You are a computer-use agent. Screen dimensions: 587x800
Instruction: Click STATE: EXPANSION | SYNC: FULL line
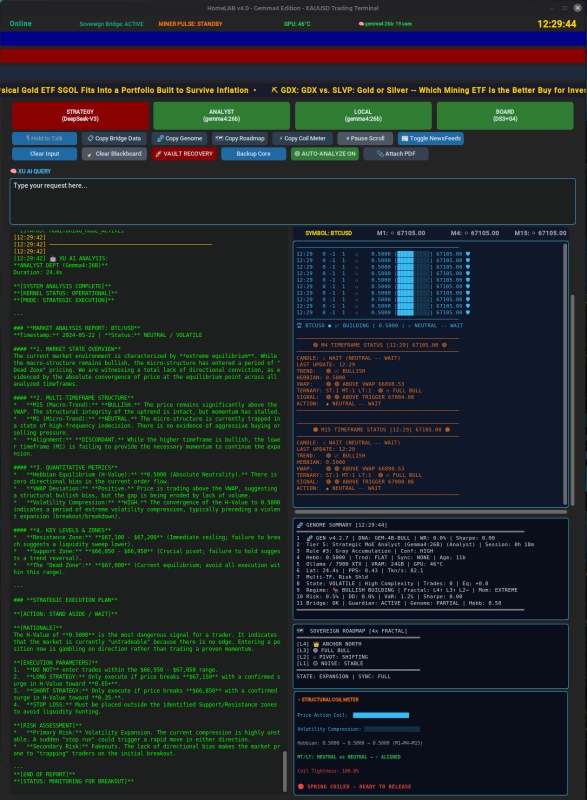point(343,677)
